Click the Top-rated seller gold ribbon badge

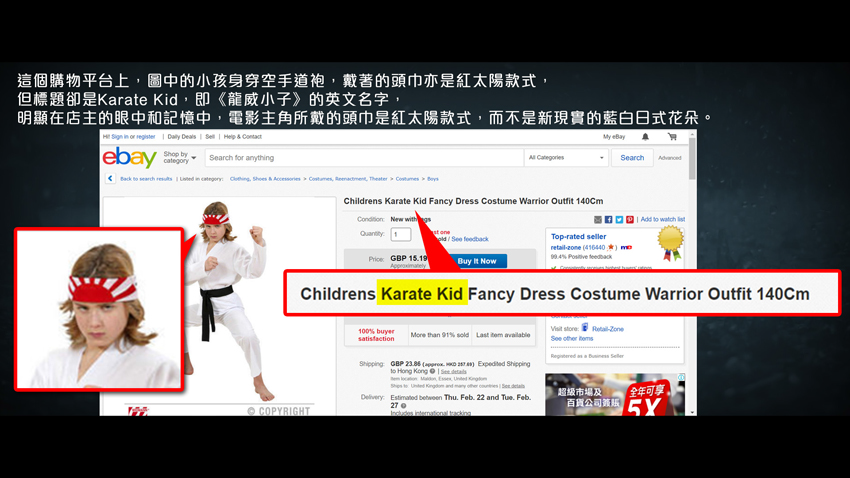pos(671,243)
